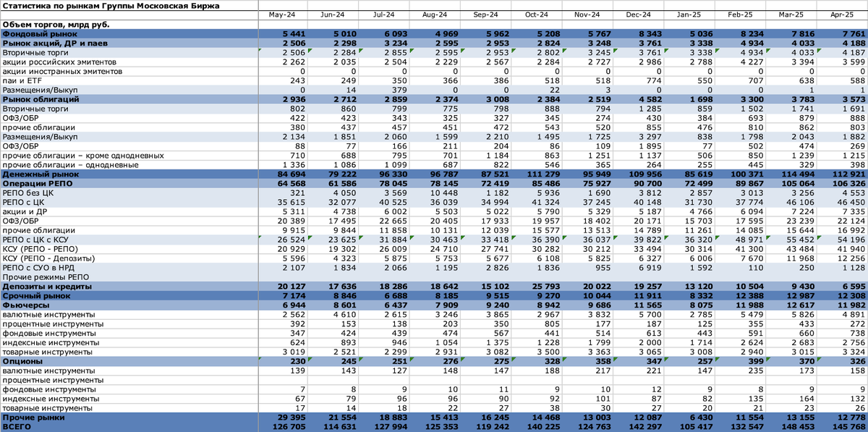Click the Фьючерсы row label cell

[x=129, y=305]
